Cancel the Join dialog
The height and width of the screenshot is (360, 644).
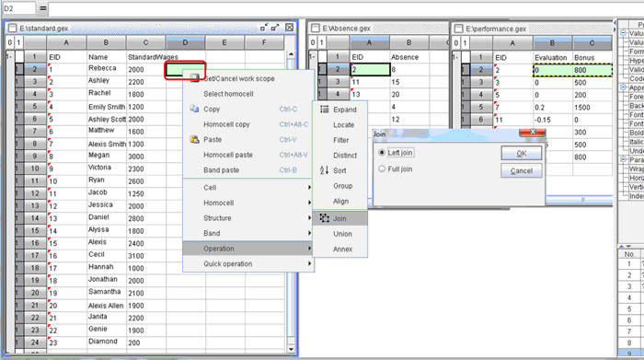(522, 170)
